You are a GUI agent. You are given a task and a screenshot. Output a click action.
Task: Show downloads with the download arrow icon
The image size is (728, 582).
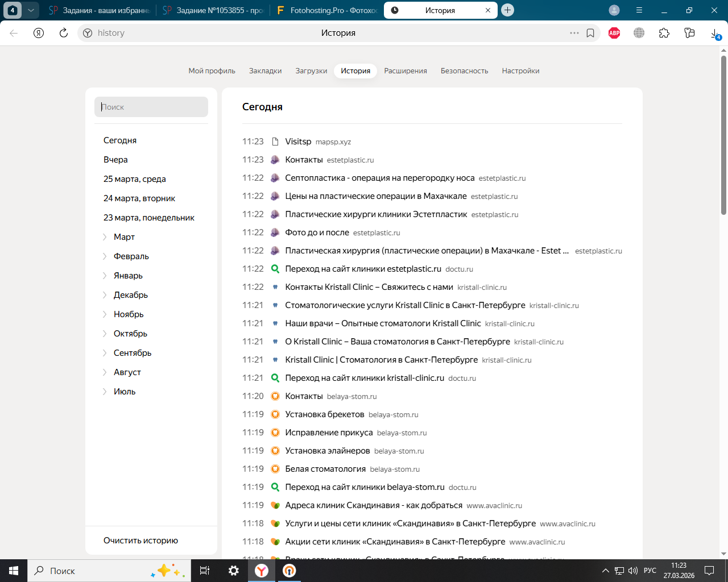715,34
